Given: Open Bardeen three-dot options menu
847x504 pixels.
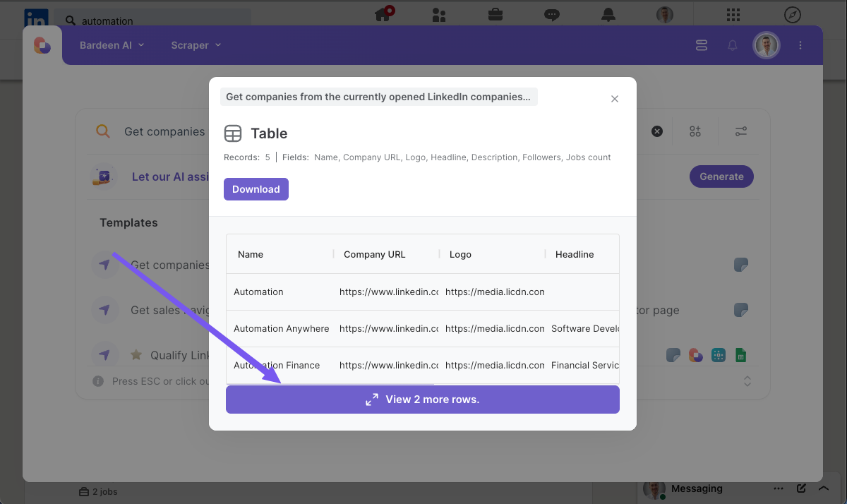Looking at the screenshot, I should click(x=800, y=45).
